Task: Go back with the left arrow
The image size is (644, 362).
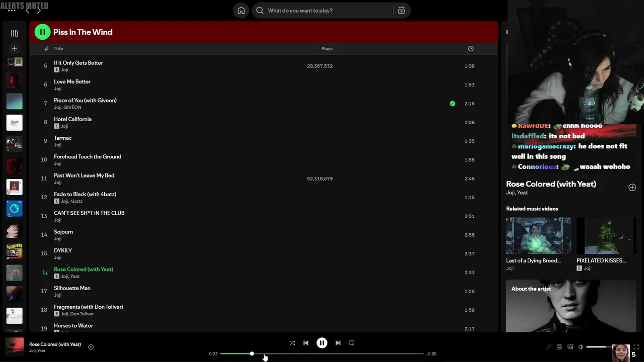Action: (28, 11)
